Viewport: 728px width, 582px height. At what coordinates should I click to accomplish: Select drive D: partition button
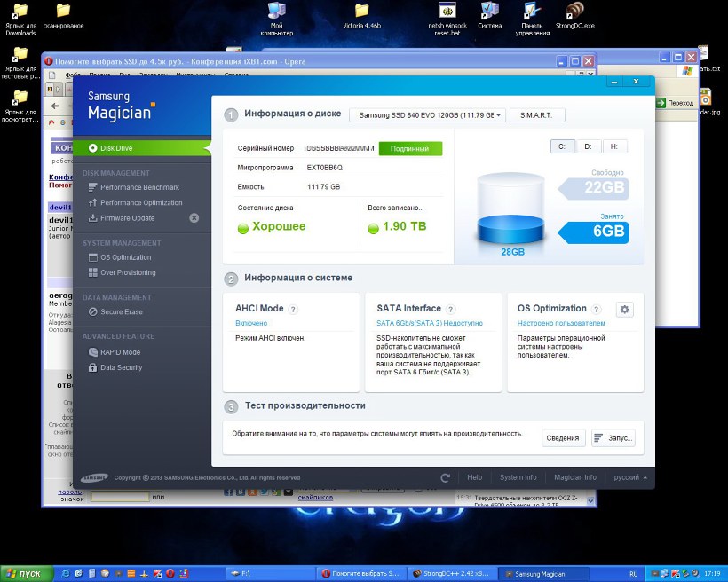588,146
